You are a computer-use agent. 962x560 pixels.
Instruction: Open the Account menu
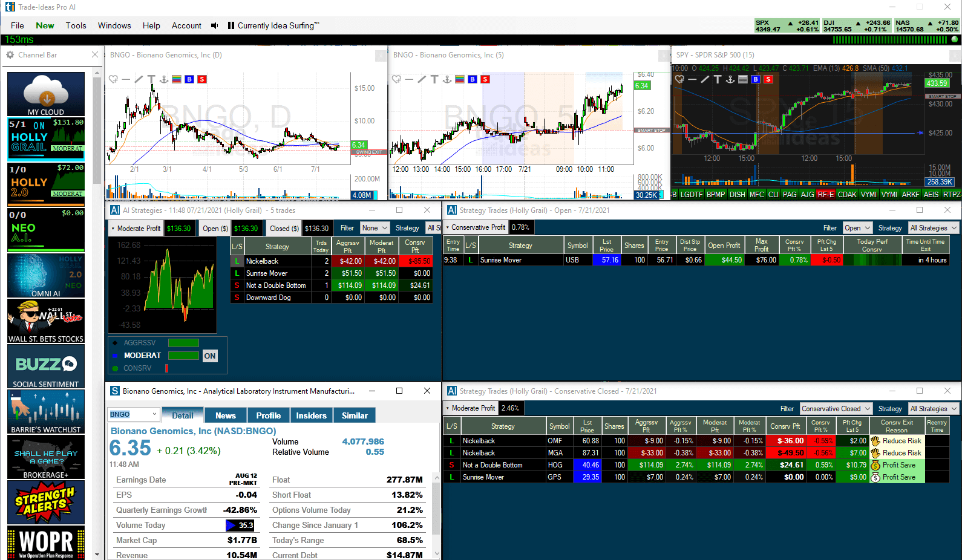pos(186,25)
